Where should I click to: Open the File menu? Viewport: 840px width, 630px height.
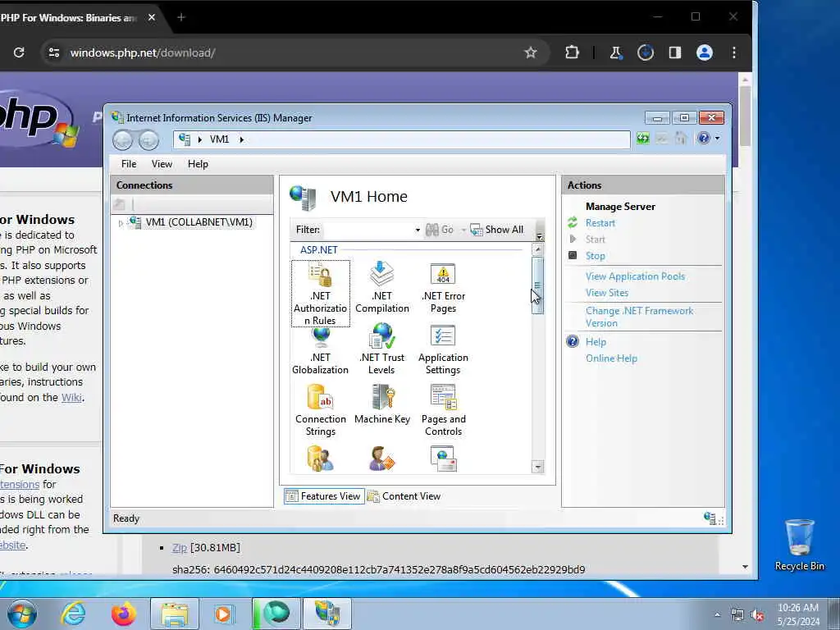pos(129,164)
